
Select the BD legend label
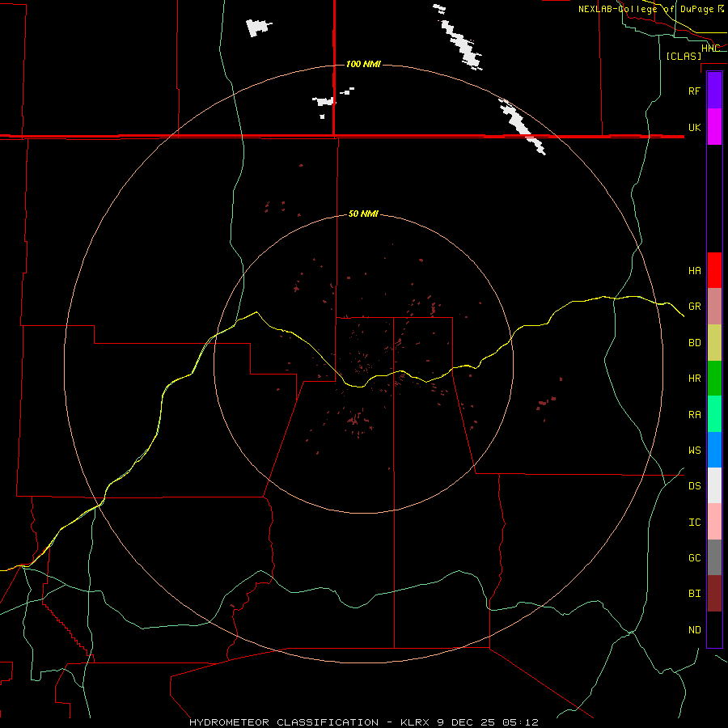tap(694, 343)
